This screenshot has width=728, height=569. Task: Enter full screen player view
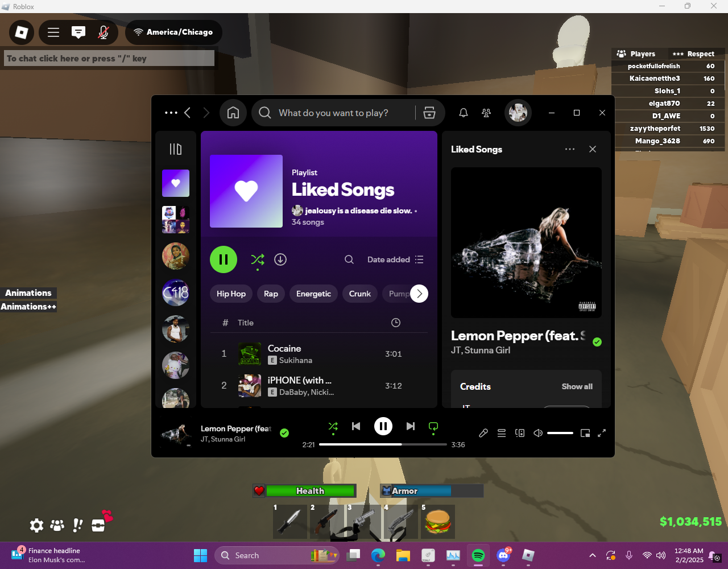tap(602, 433)
